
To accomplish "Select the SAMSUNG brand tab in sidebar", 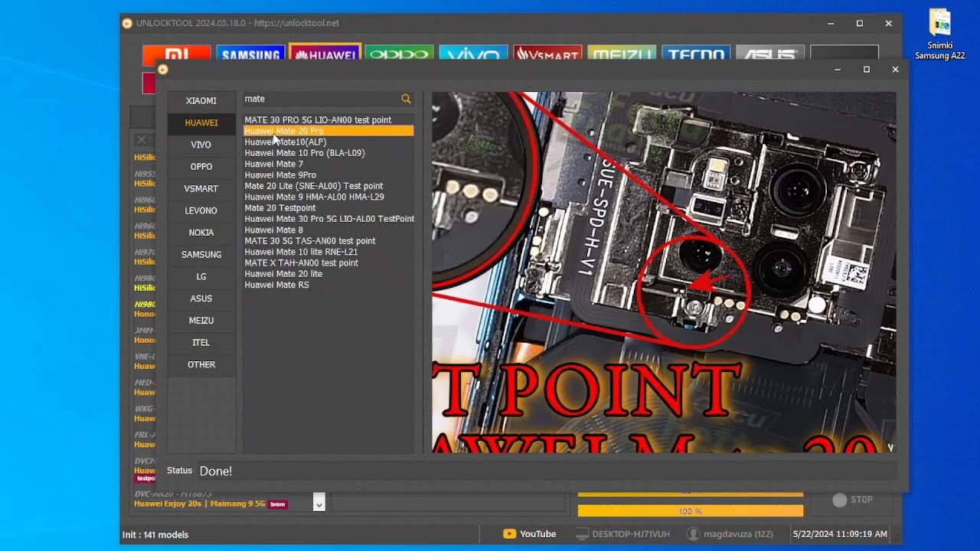I will click(201, 255).
